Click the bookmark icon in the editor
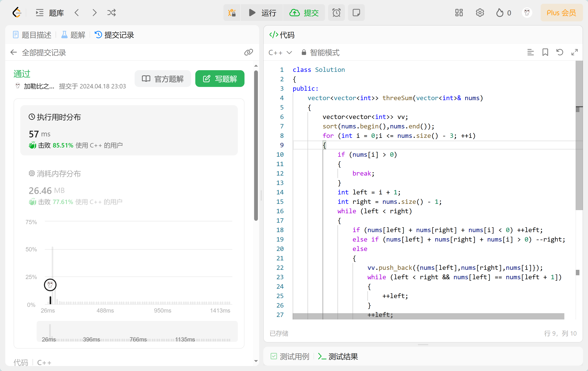 tap(545, 52)
